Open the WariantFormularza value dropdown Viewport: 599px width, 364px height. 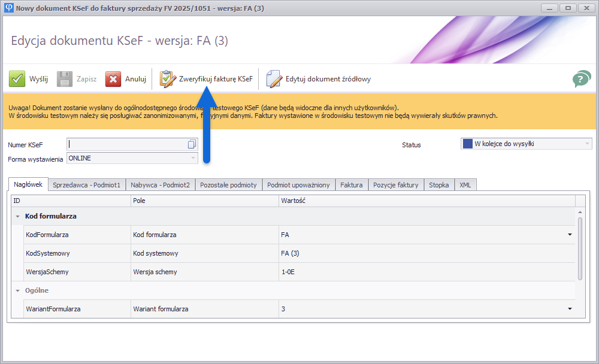pos(570,309)
